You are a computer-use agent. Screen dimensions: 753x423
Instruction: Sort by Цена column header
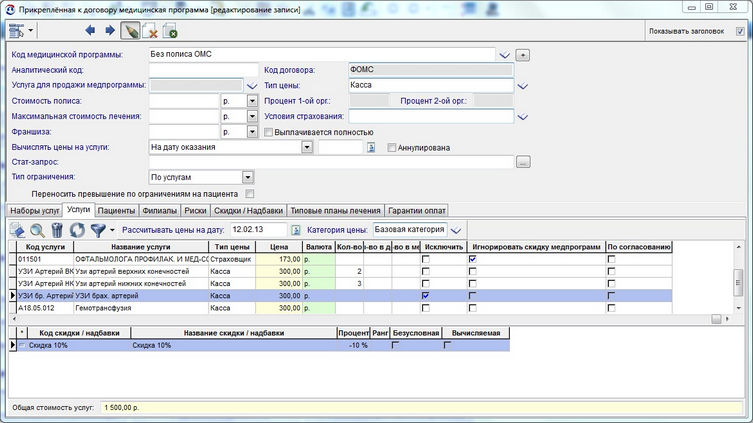click(x=279, y=247)
